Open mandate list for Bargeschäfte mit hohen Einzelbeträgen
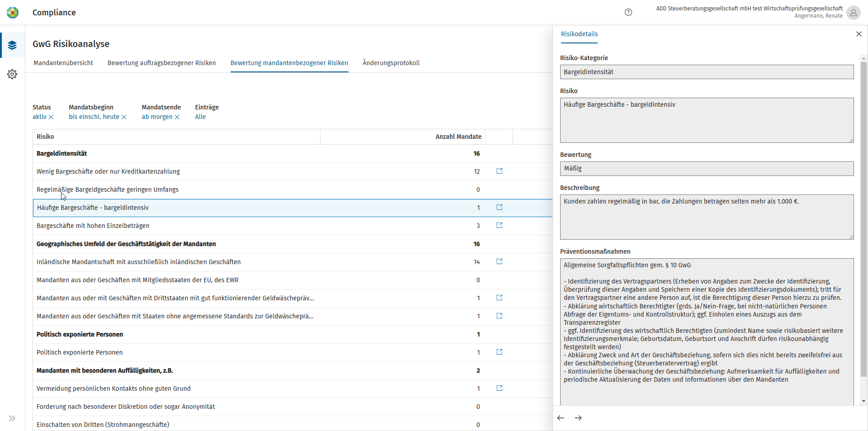The image size is (868, 431). click(500, 225)
